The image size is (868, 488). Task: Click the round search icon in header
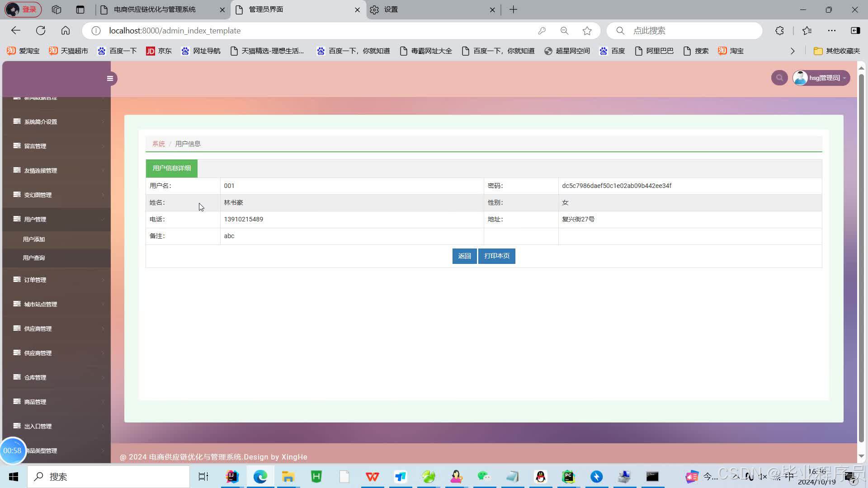click(x=779, y=78)
